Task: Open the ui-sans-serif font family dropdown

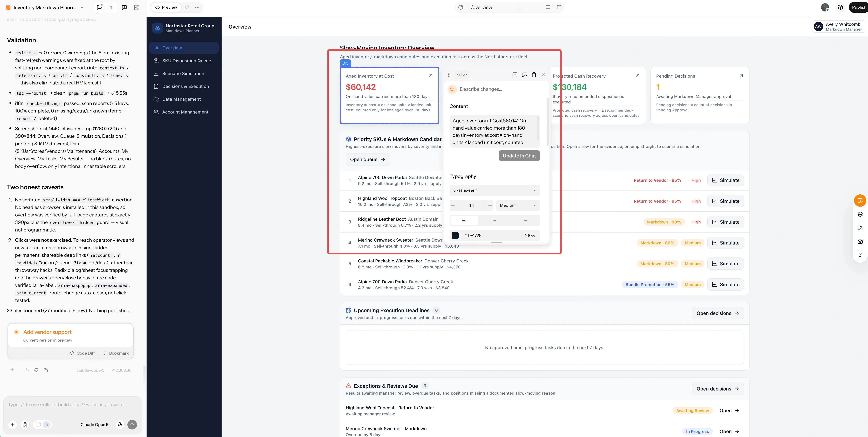Action: pos(494,190)
